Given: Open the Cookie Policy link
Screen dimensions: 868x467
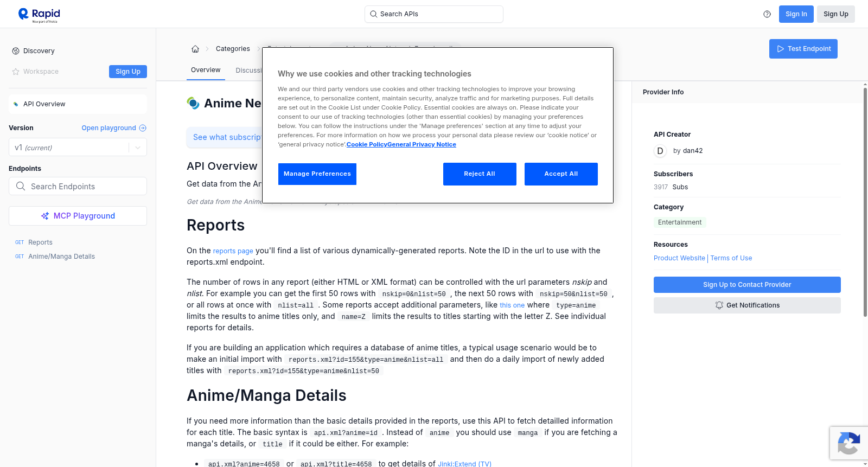Looking at the screenshot, I should pyautogui.click(x=367, y=144).
